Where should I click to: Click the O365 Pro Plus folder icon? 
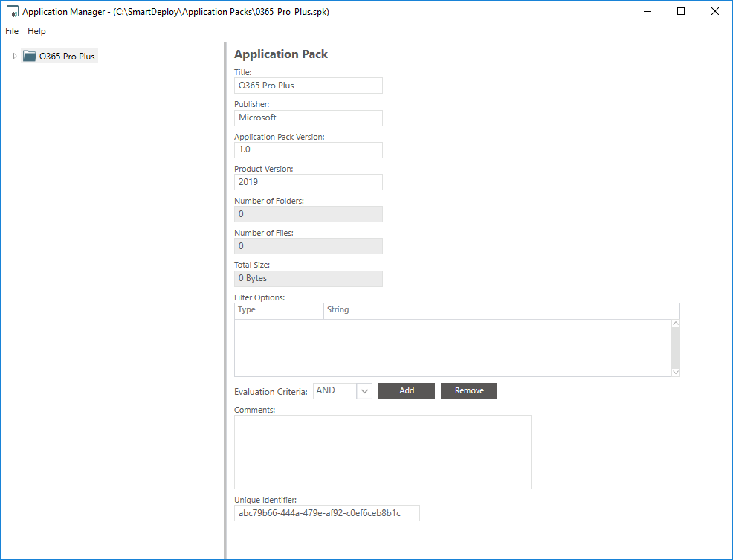30,56
